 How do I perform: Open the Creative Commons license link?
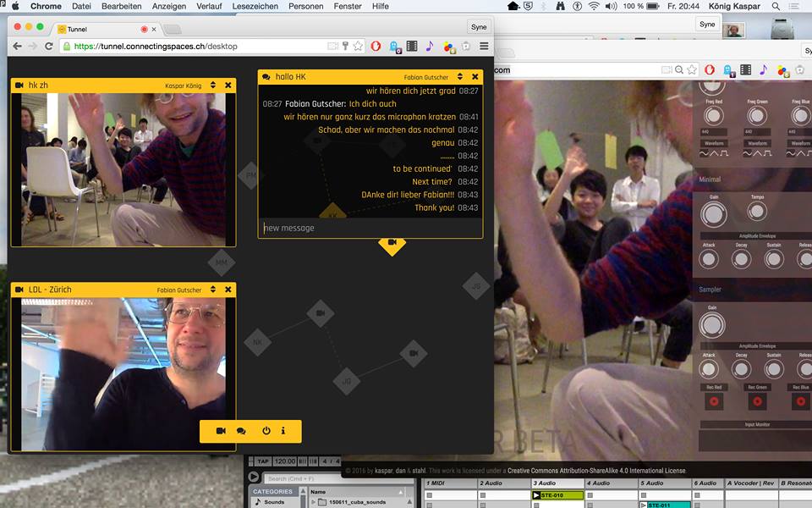click(x=596, y=471)
